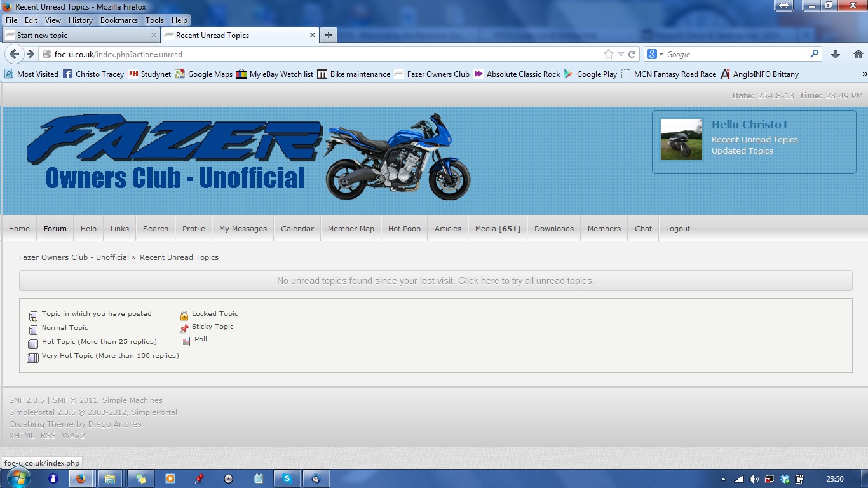This screenshot has width=868, height=488.
Task: Open the search engine selector dropdown
Action: [x=655, y=55]
